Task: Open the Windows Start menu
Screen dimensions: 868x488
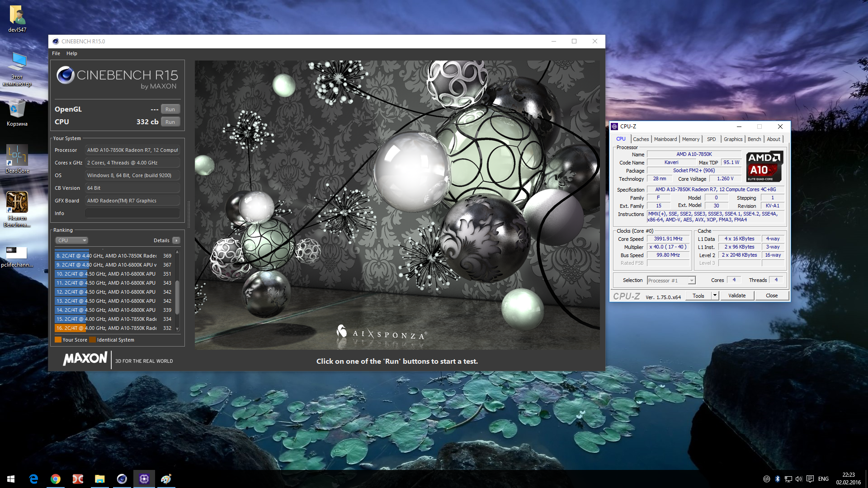Action: 11,479
